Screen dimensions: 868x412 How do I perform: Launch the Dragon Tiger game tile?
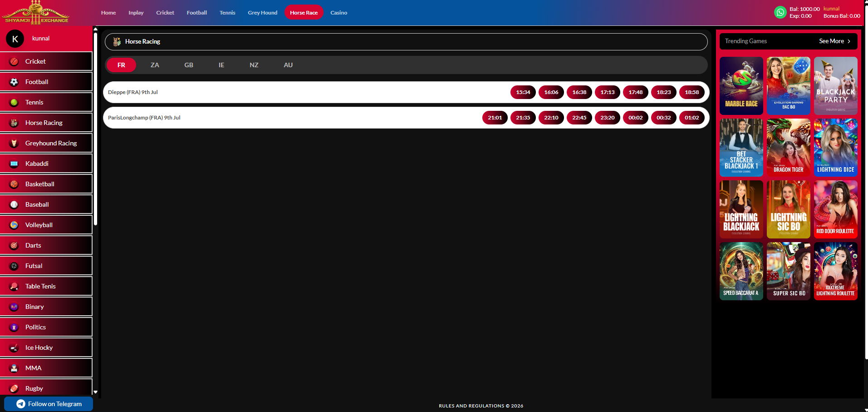[x=789, y=148]
